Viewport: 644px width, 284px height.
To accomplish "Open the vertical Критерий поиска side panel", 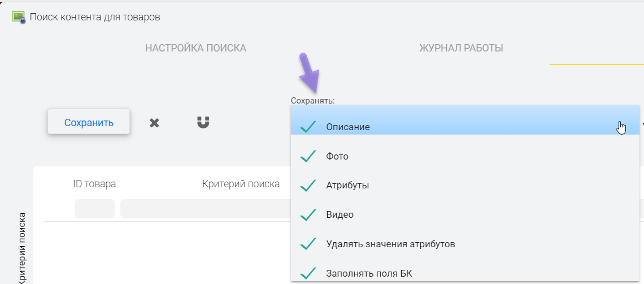I will [x=23, y=248].
